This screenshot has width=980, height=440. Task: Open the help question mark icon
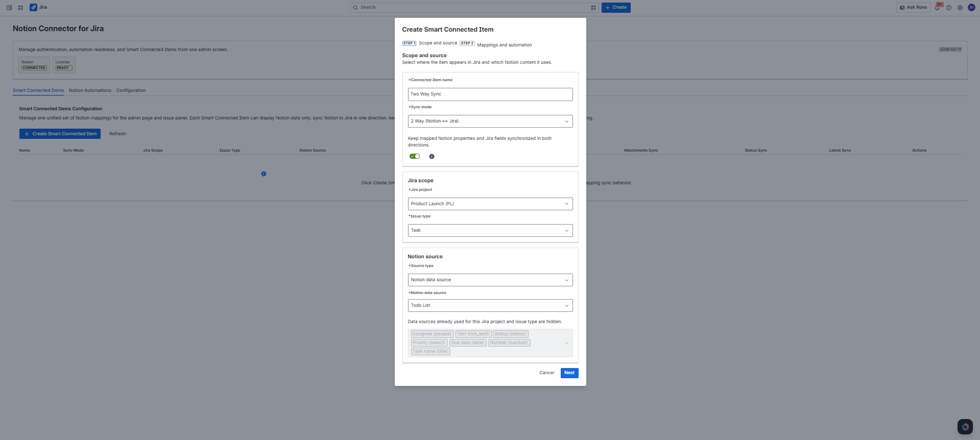coord(949,7)
